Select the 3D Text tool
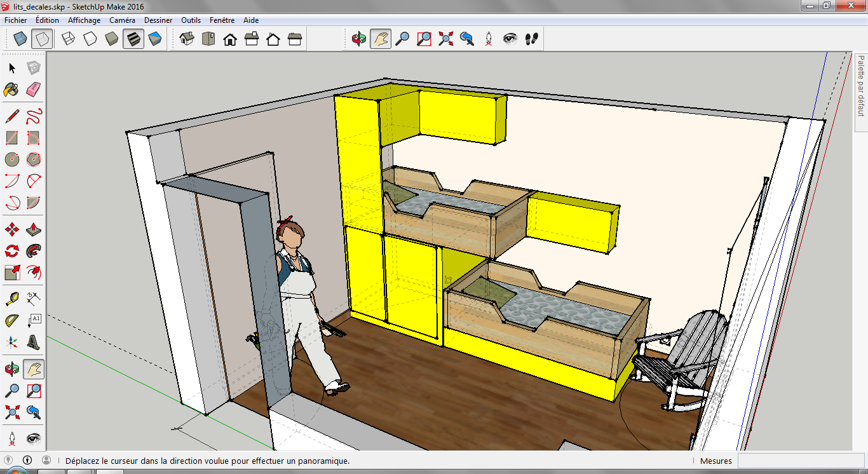This screenshot has width=868, height=474. click(x=34, y=342)
